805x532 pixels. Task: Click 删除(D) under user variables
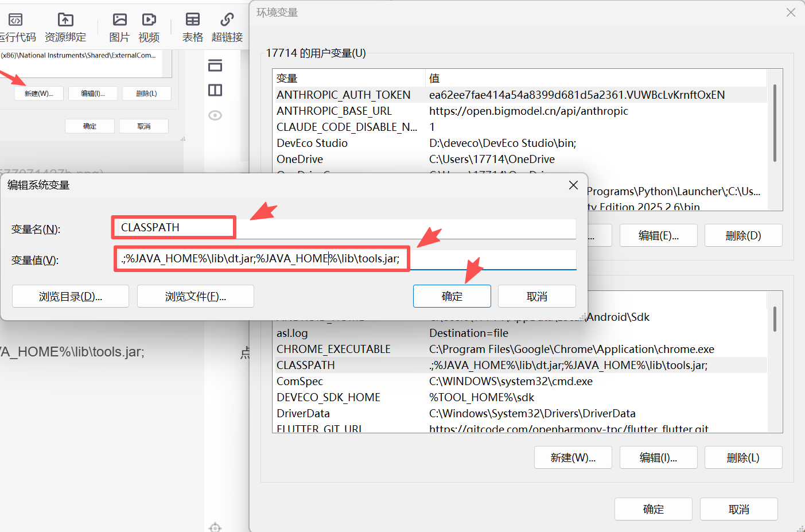coord(744,235)
